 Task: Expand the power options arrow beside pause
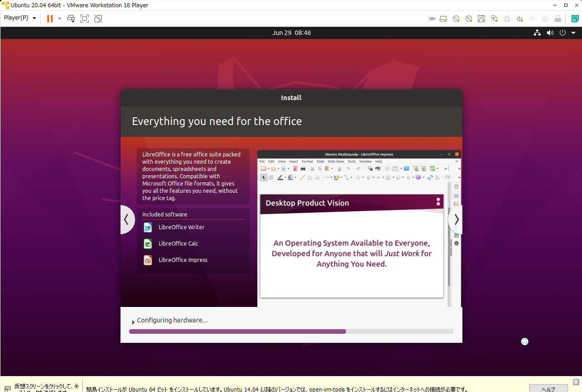(60, 19)
